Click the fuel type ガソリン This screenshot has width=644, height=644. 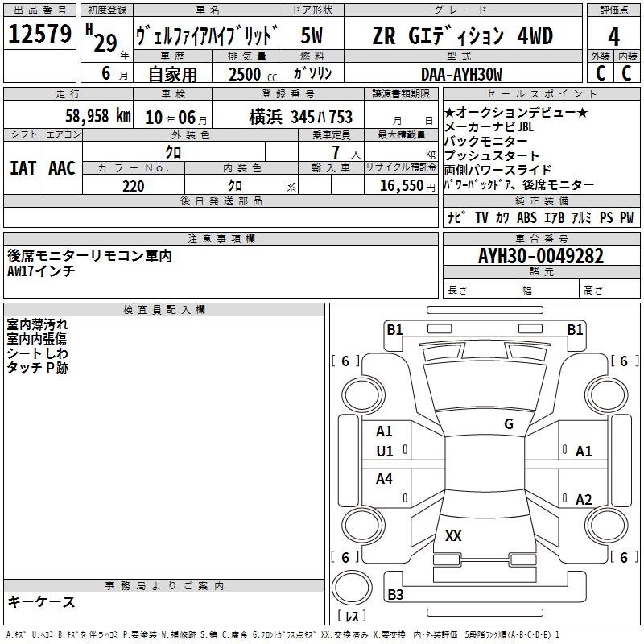point(312,73)
